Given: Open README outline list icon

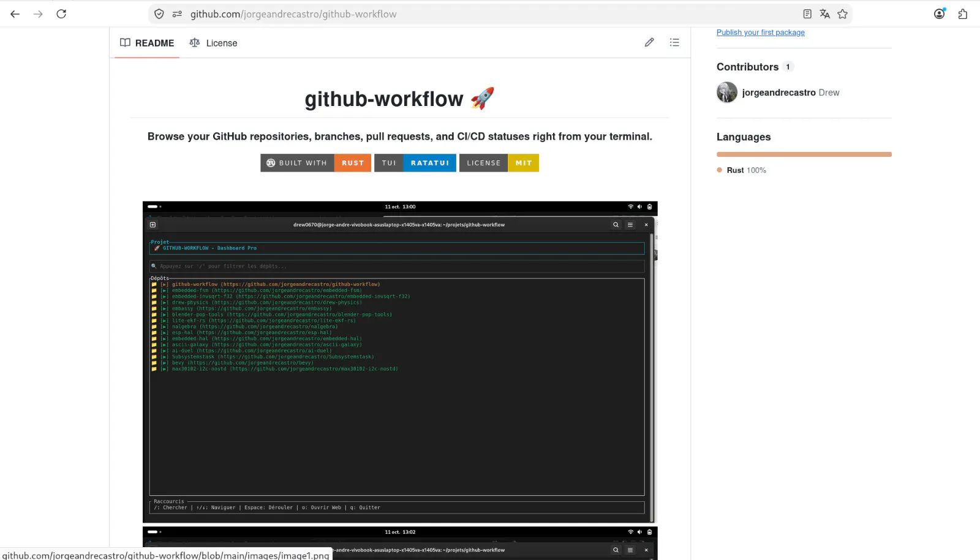Looking at the screenshot, I should [x=674, y=42].
